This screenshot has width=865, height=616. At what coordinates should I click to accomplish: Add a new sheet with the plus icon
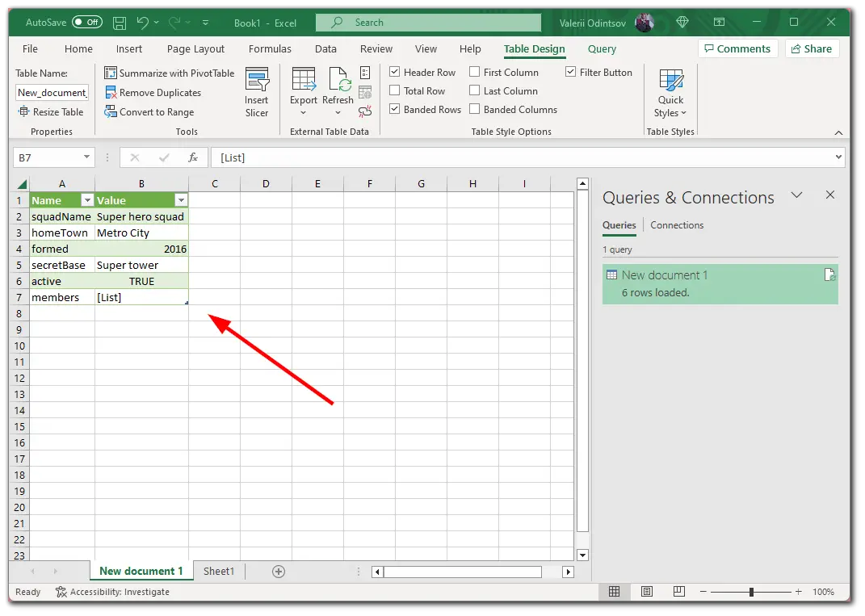(x=279, y=572)
